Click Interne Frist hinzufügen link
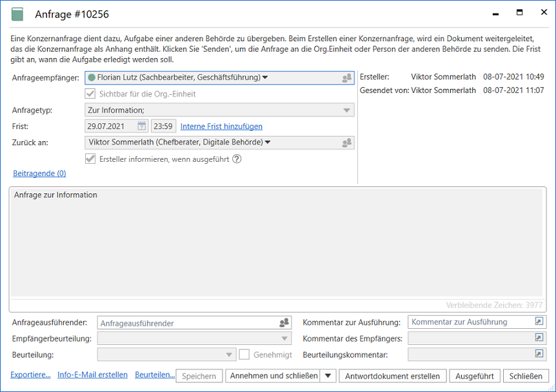Image resolution: width=556 pixels, height=392 pixels. (x=221, y=126)
